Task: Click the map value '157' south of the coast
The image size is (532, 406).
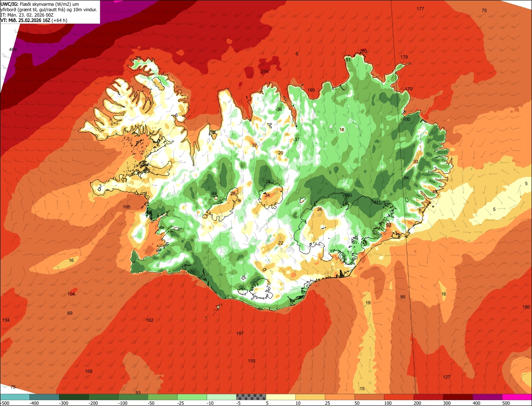Action: coord(240,333)
